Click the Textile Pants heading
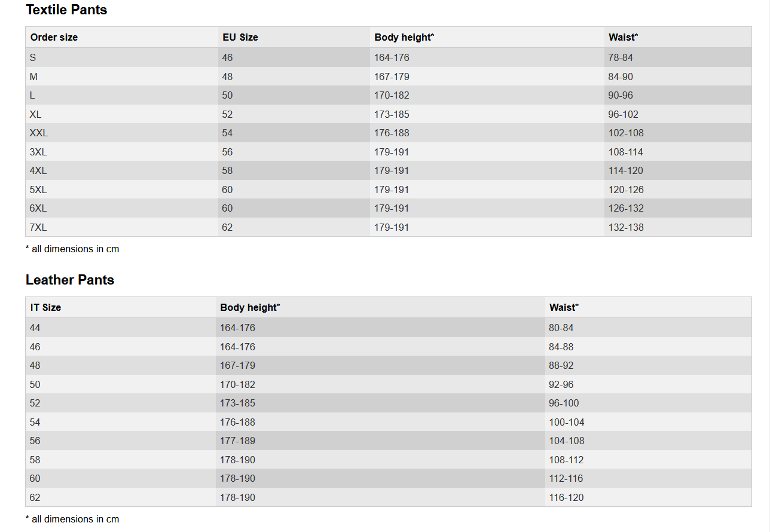770x532 pixels. [66, 10]
